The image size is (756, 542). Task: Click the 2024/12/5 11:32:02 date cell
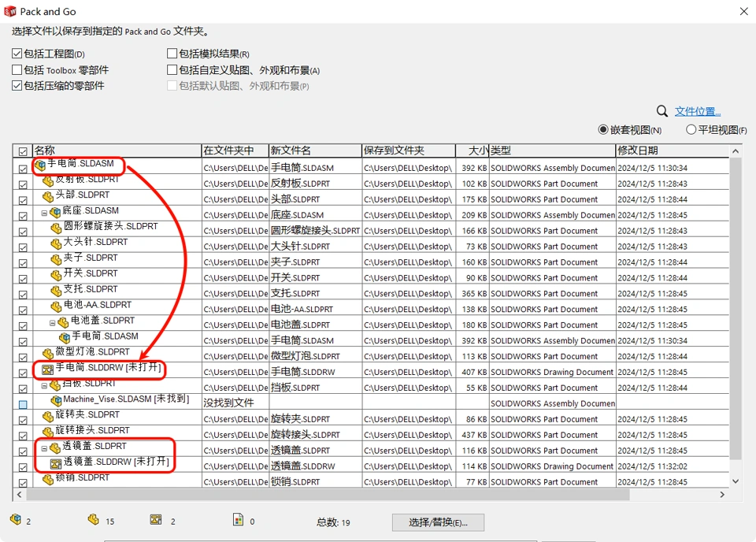pyautogui.click(x=673, y=466)
